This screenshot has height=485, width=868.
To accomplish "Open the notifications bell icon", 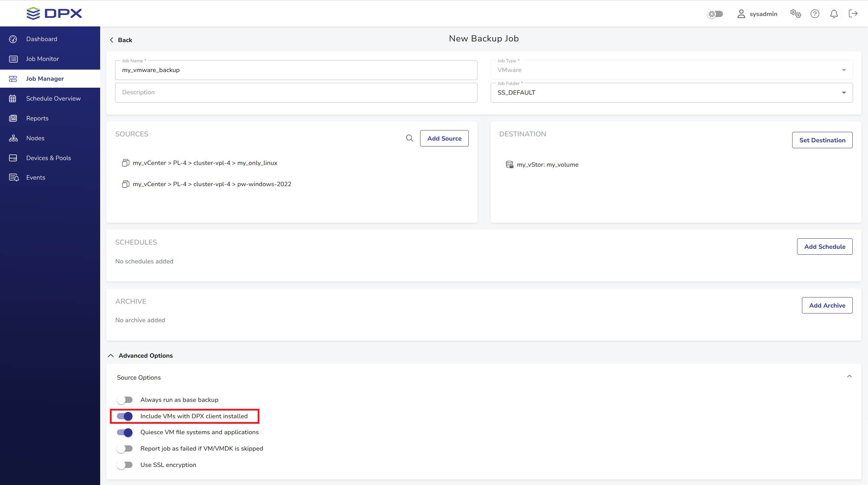I will (x=834, y=14).
